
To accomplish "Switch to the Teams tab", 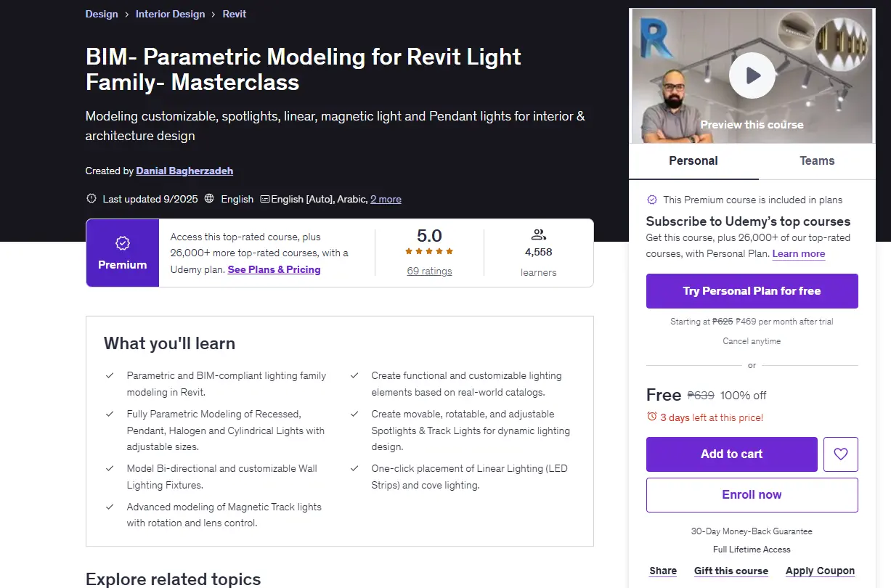I will 817,161.
